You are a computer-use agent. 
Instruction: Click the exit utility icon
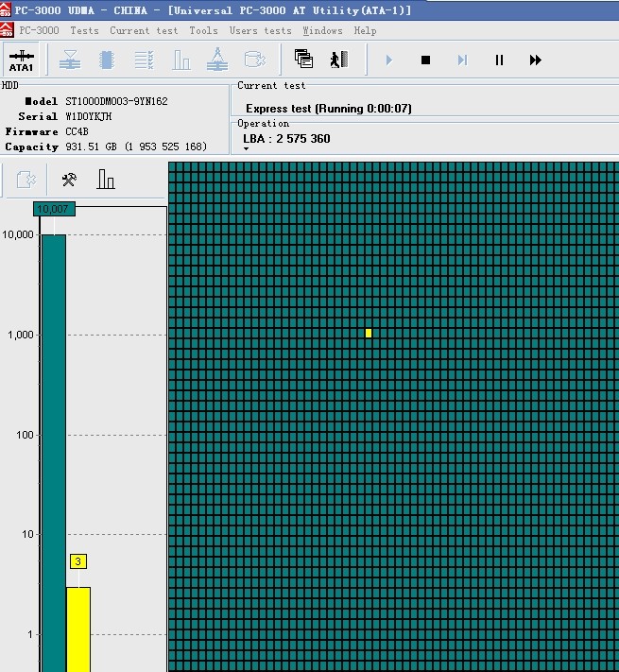(338, 60)
